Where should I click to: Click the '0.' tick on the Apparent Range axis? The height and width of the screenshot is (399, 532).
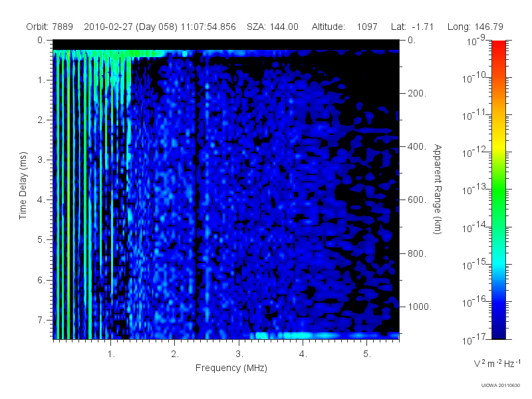tap(412, 41)
